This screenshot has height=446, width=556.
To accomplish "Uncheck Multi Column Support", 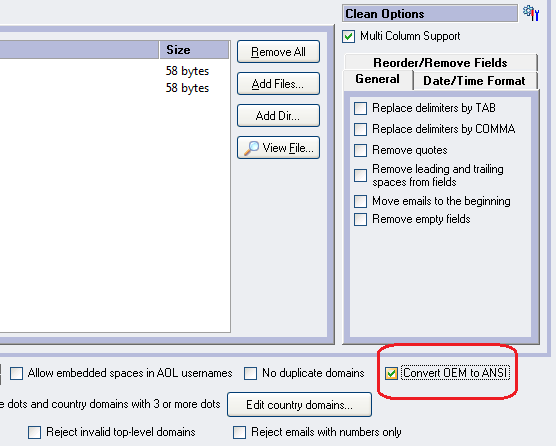I will pyautogui.click(x=349, y=36).
